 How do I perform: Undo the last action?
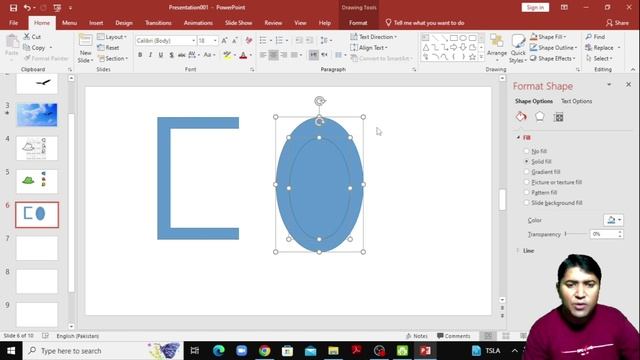27,8
